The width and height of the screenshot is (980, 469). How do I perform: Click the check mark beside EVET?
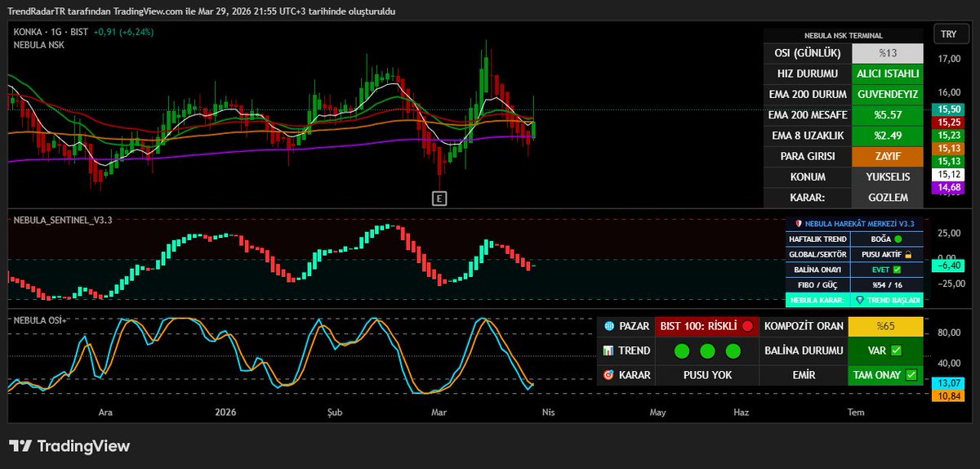pos(897,269)
